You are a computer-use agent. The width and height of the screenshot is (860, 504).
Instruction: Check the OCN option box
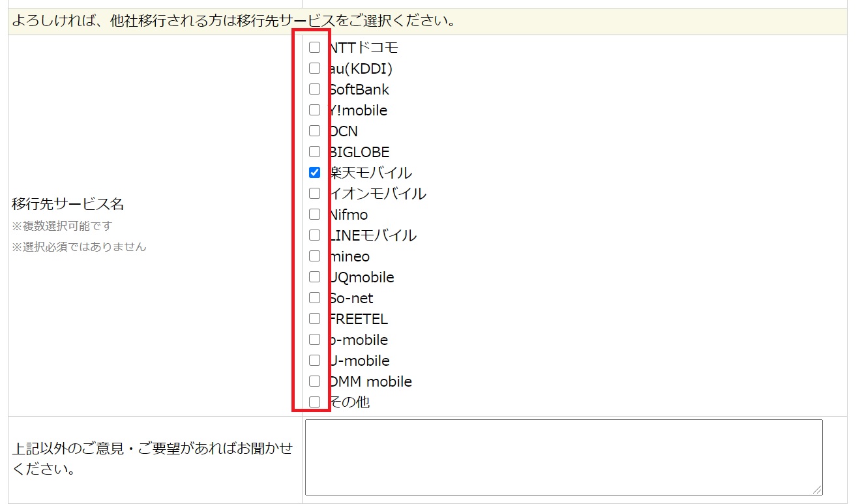pos(315,131)
